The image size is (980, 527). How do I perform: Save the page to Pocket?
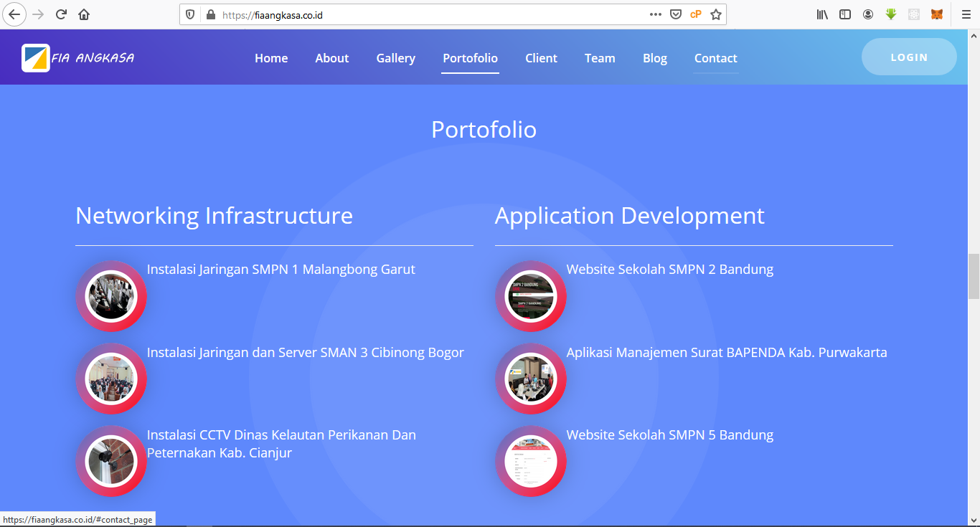(x=675, y=14)
